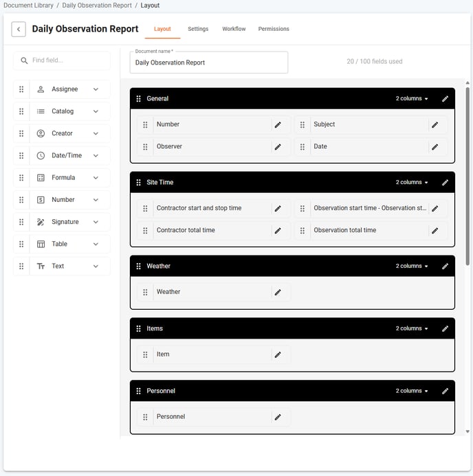Expand the Formula field type
Screen dimensions: 473x476
pos(96,178)
